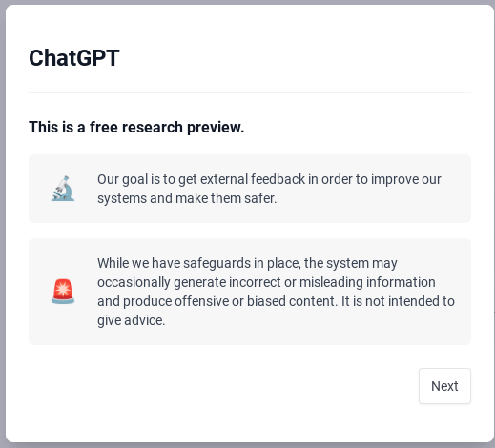Click the "While we have safeguards in place" line
The width and height of the screenshot is (495, 448).
coord(247,263)
